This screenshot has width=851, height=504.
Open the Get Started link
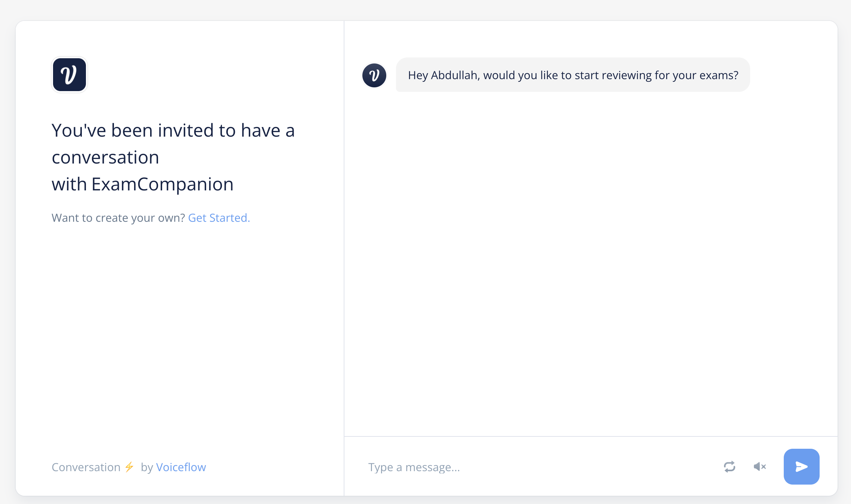point(219,218)
